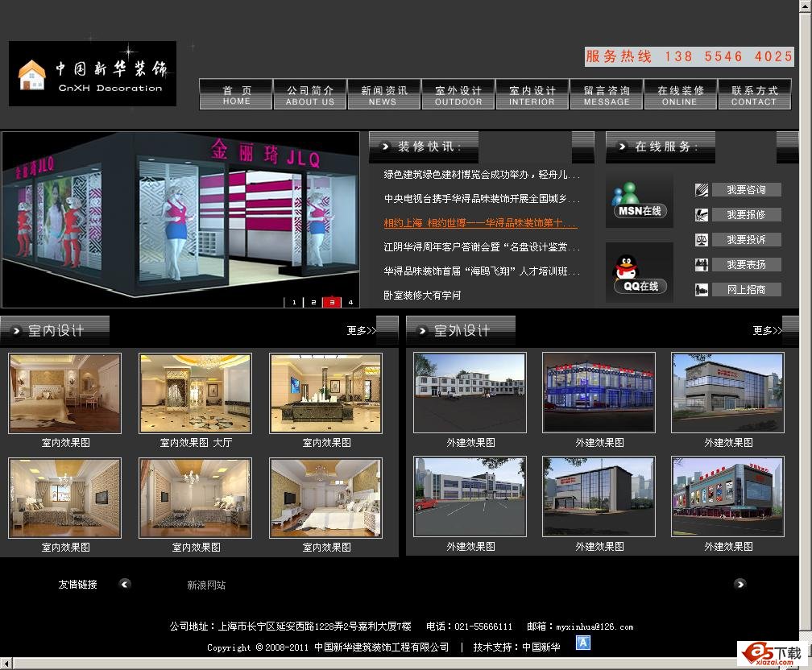Image resolution: width=812 pixels, height=670 pixels.
Task: Click the icon beside 我要表扬
Action: tap(702, 265)
